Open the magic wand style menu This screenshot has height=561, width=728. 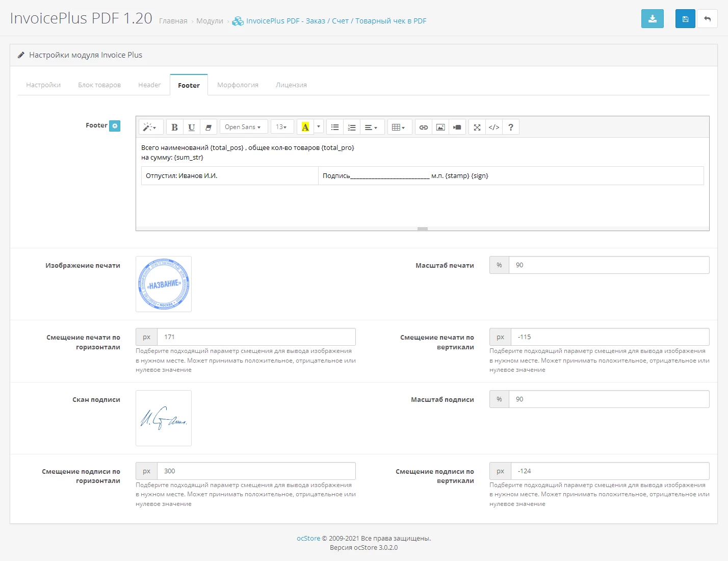point(150,127)
